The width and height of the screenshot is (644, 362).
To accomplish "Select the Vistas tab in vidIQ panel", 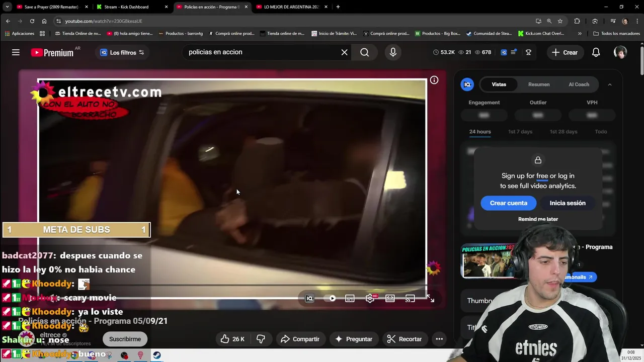I will pos(499,84).
